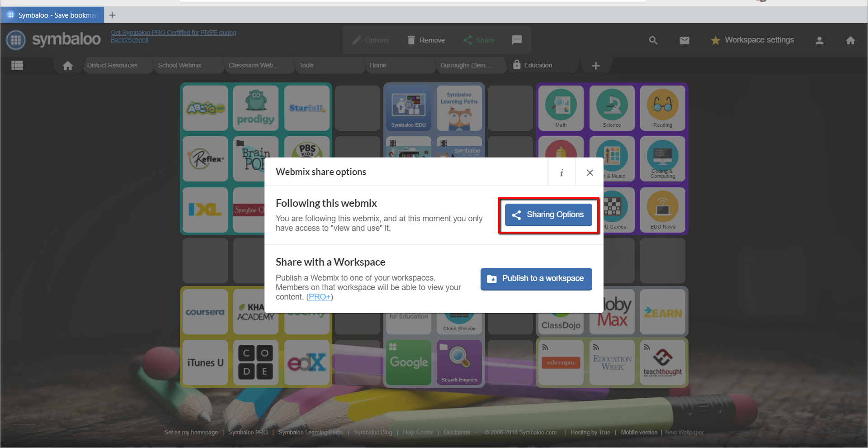Open the Education Week feed tile
Screen dimensions: 868x448
click(612, 362)
